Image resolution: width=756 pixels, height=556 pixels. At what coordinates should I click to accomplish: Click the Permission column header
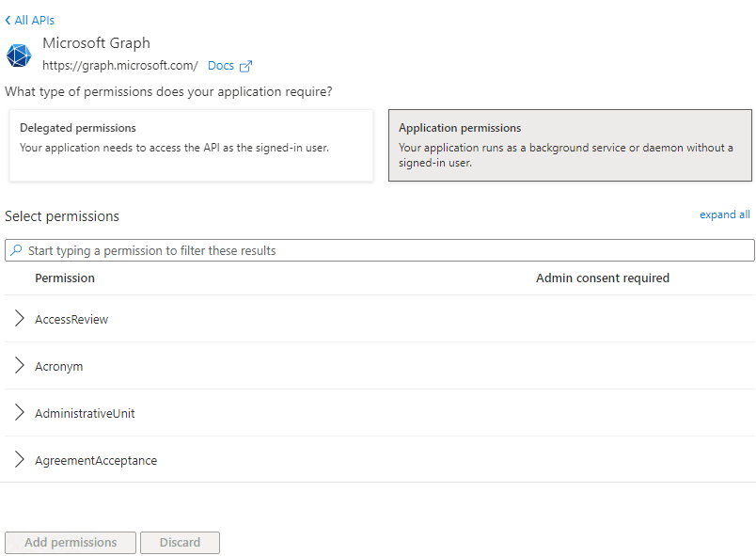(65, 278)
